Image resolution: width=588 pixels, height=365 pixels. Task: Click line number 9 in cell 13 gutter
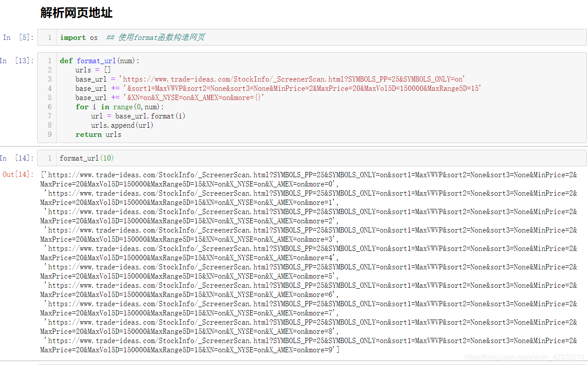(x=50, y=134)
